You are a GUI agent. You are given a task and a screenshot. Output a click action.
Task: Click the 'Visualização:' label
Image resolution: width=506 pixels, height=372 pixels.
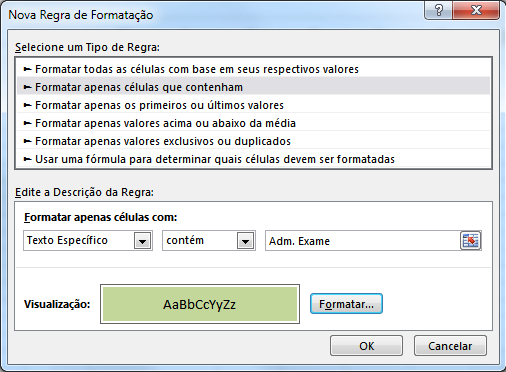click(x=57, y=304)
